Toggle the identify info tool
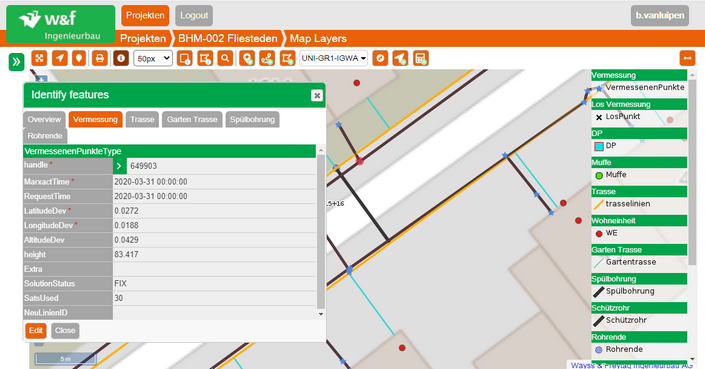This screenshot has width=705, height=369. click(120, 58)
